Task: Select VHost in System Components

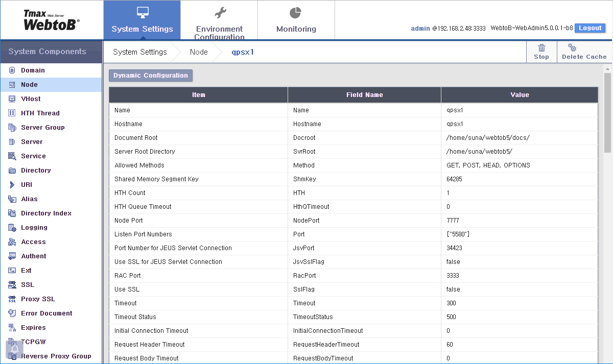Action: pos(51,99)
